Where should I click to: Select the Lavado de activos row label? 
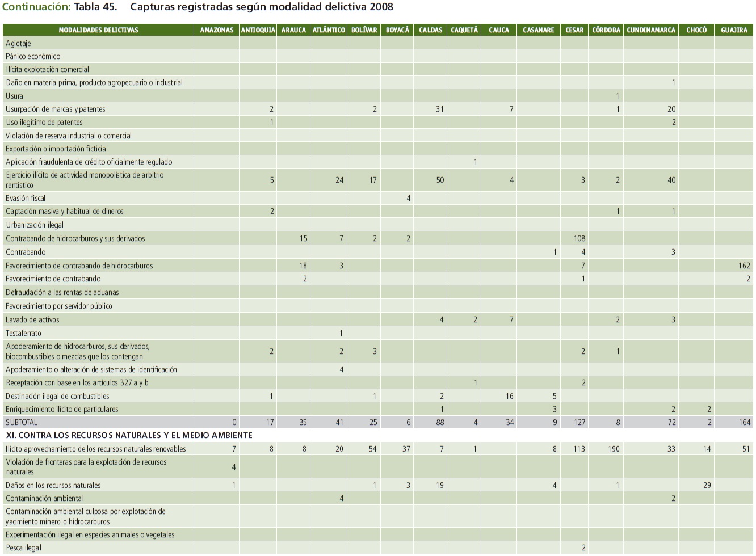pos(32,319)
